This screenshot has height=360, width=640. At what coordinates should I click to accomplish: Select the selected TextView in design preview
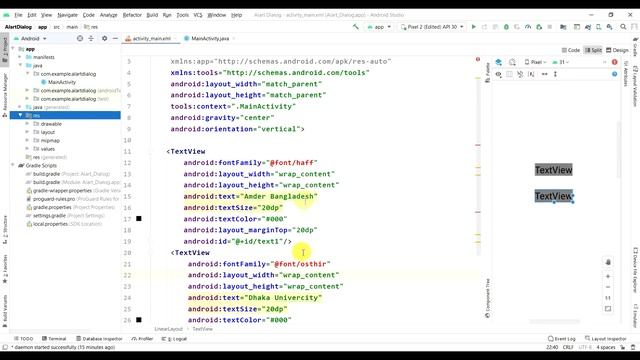coord(554,196)
